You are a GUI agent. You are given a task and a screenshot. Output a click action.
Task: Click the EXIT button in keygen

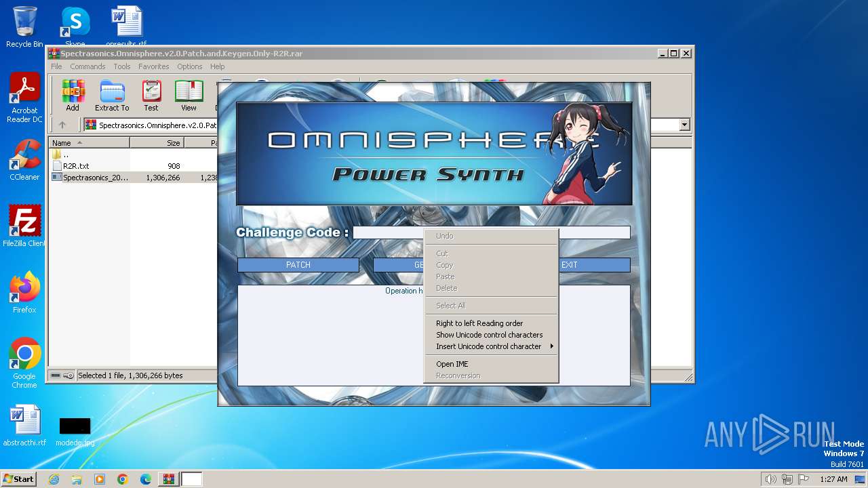570,265
